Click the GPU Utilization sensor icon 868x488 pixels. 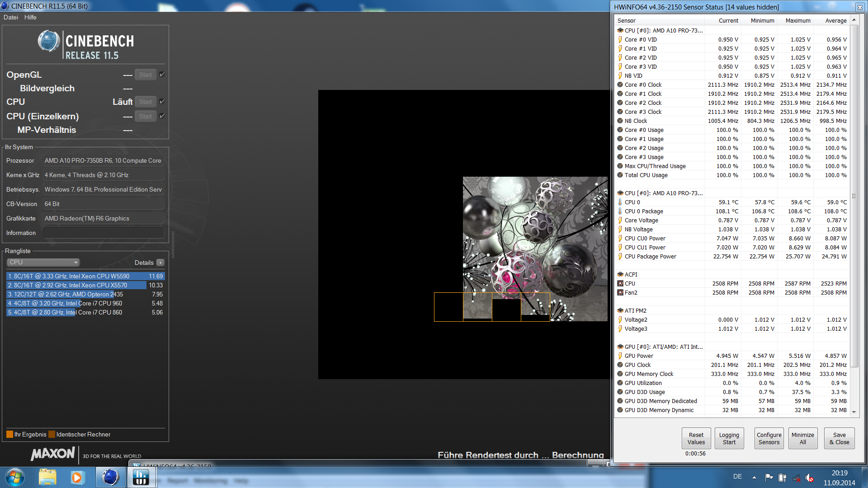(x=620, y=383)
